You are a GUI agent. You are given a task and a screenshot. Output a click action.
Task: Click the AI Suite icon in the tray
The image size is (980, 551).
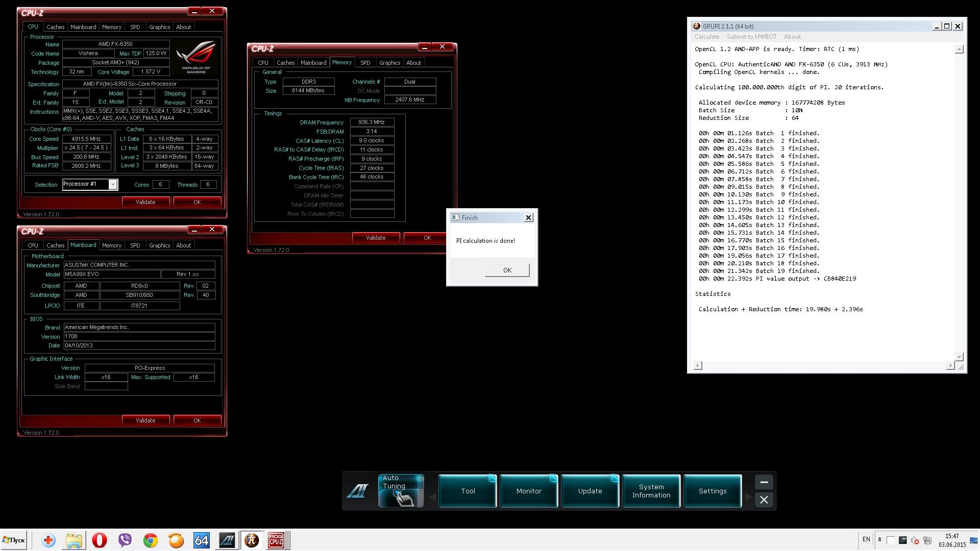click(x=902, y=540)
